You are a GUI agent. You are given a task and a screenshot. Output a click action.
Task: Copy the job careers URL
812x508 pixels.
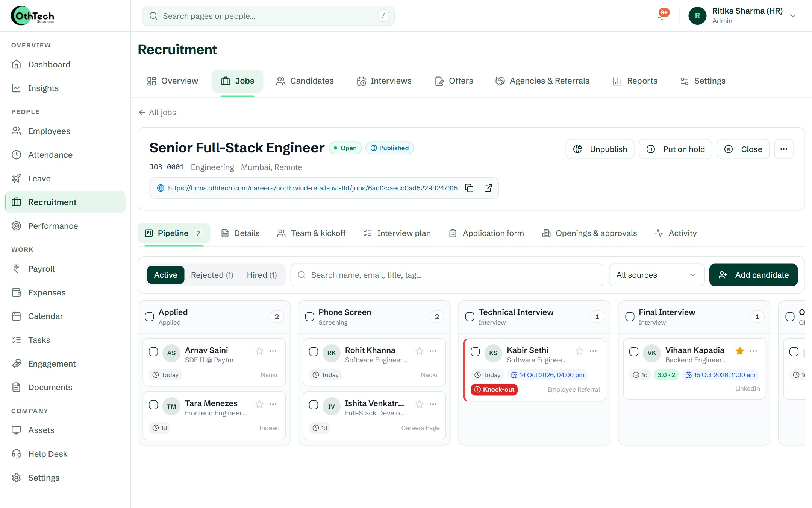tap(469, 188)
